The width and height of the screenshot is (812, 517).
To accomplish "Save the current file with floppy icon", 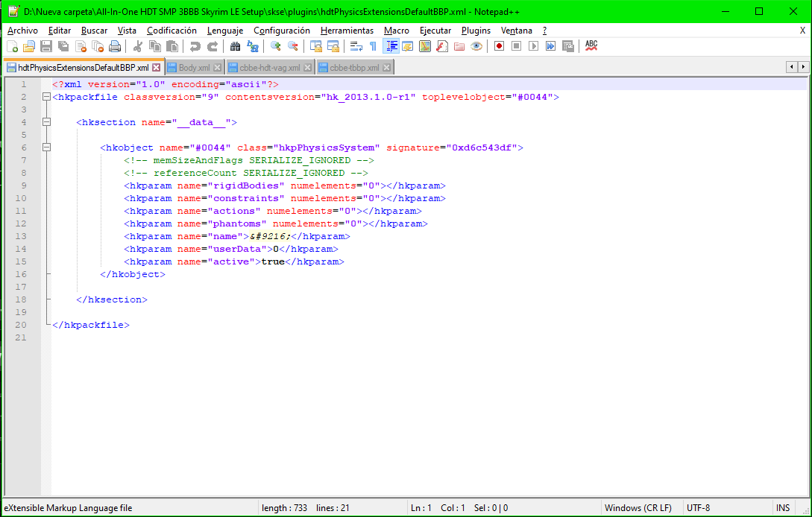I will coord(46,47).
